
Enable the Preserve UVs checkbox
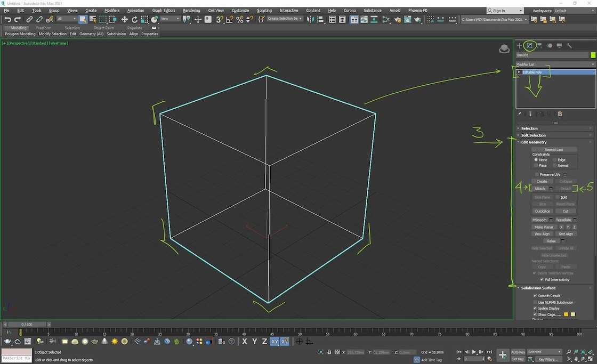(537, 174)
